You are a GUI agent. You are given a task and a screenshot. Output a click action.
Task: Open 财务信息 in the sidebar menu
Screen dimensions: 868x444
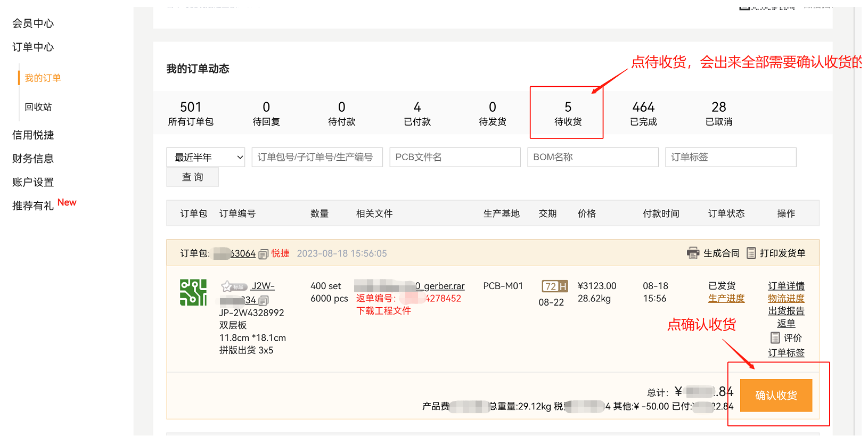(x=33, y=159)
